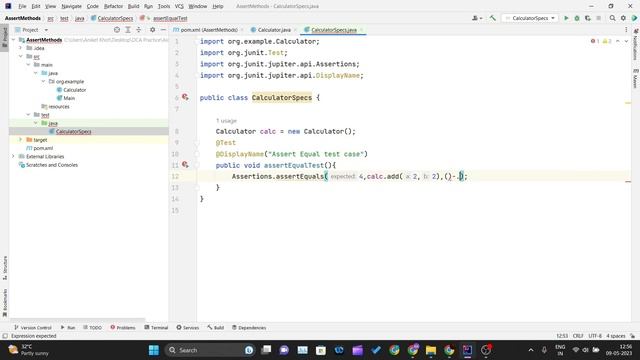Expand all in Project panel

(128, 30)
